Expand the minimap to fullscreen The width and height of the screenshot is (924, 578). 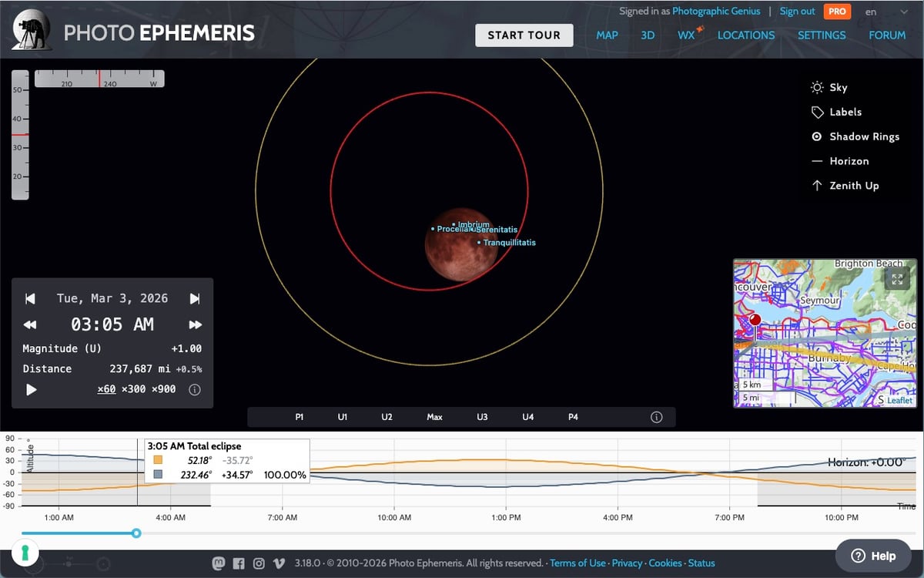[896, 278]
